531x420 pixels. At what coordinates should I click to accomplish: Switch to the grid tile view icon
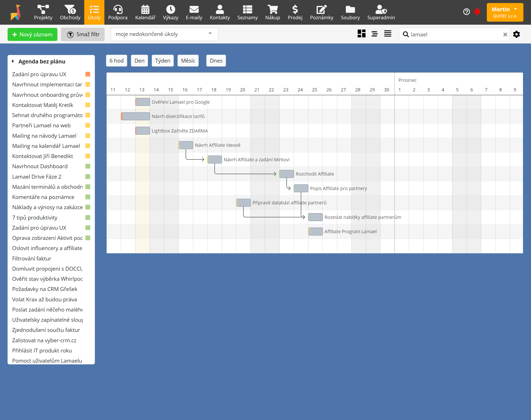click(361, 34)
